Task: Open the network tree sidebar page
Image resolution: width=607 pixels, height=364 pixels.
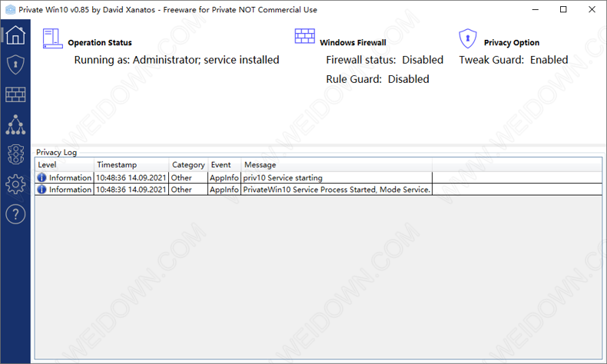Action: click(x=15, y=124)
